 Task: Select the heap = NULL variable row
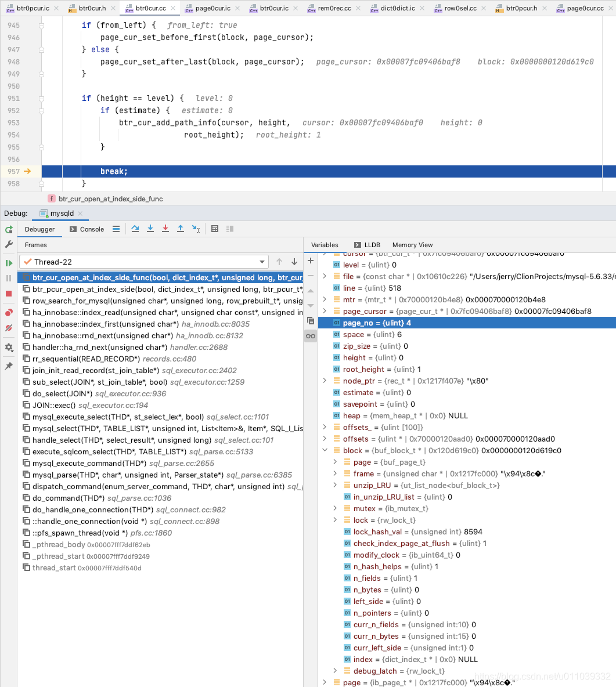(x=467, y=416)
